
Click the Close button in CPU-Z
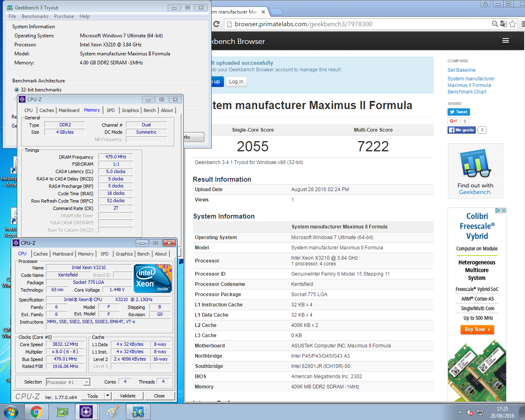click(159, 396)
